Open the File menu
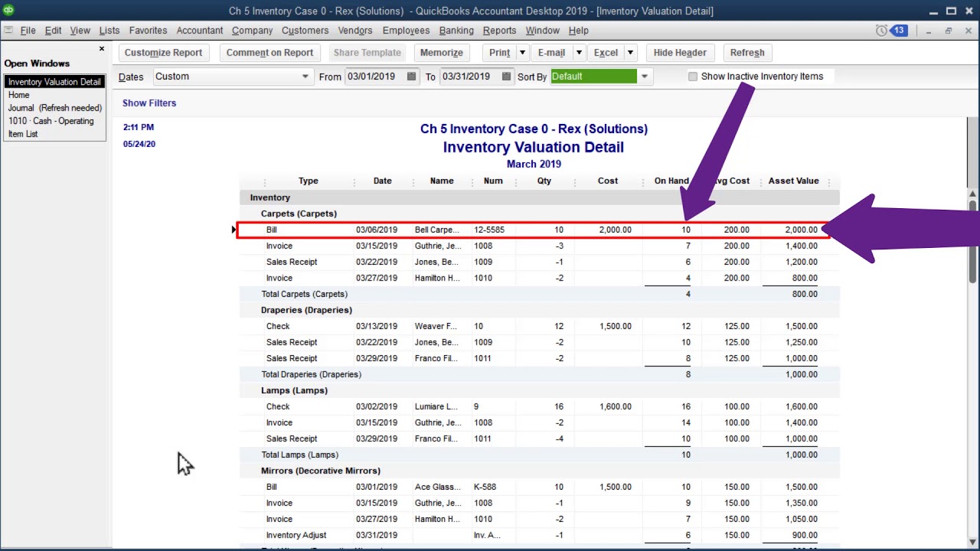 [x=28, y=31]
